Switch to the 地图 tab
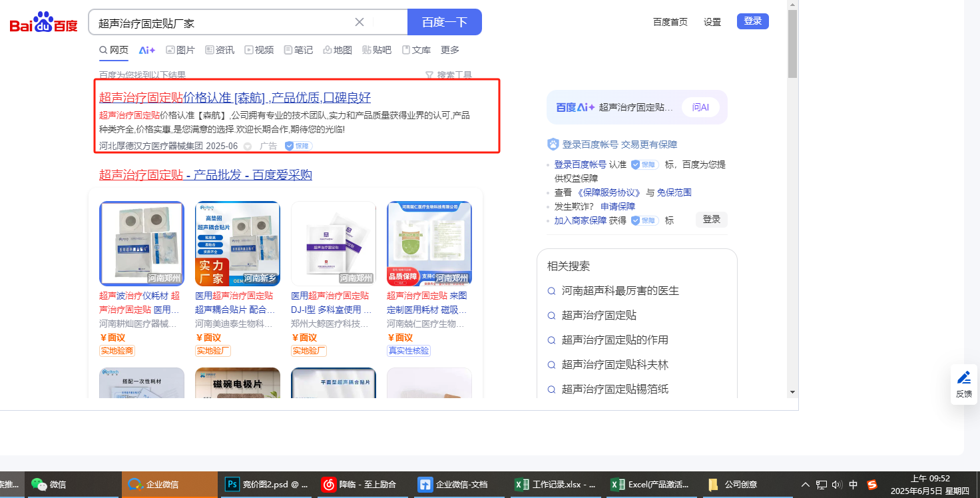The height and width of the screenshot is (498, 980). [x=338, y=50]
